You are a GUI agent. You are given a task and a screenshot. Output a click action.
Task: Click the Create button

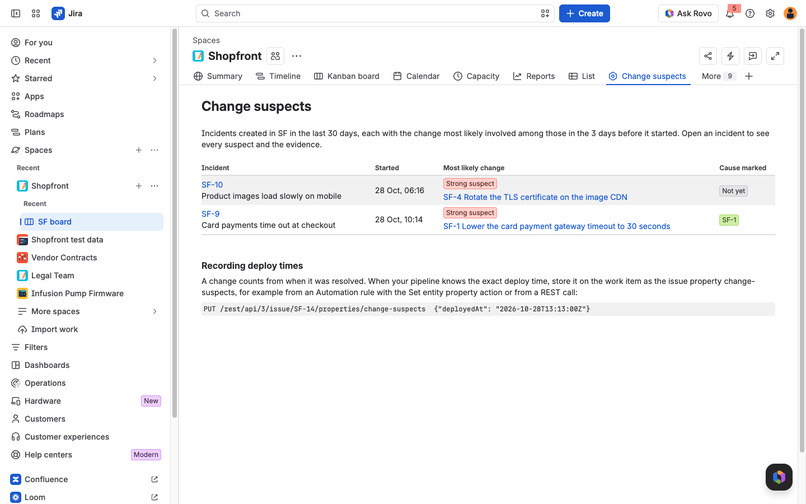tap(584, 13)
